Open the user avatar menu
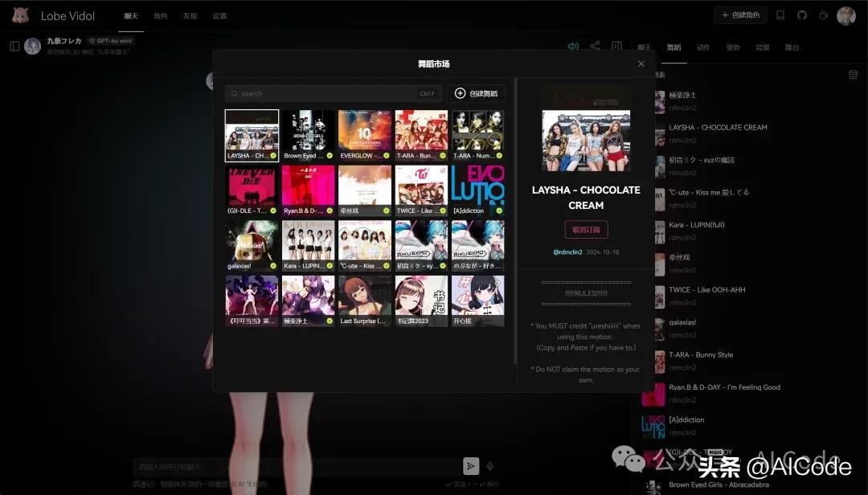The height and width of the screenshot is (495, 868). click(846, 15)
